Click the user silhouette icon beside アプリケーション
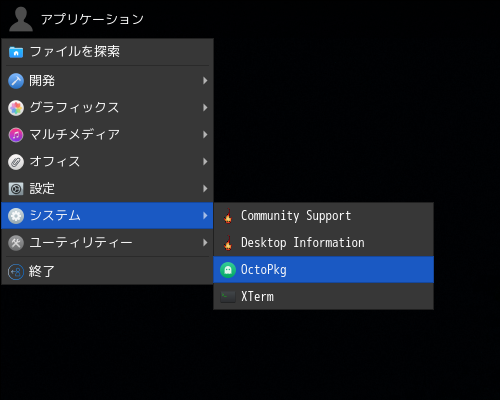 pyautogui.click(x=21, y=19)
